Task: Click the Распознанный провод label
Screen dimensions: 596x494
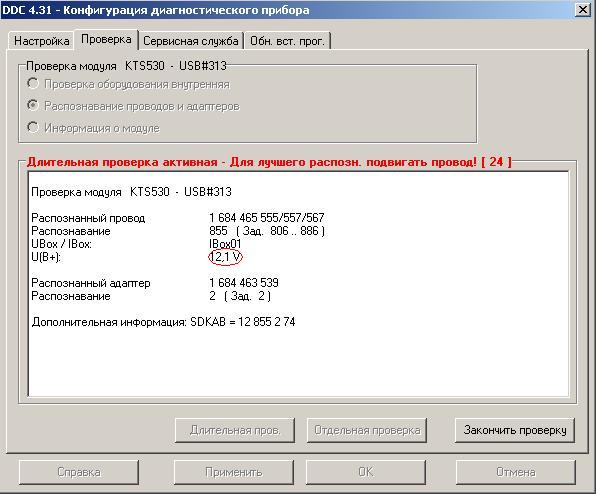Action: click(88, 218)
